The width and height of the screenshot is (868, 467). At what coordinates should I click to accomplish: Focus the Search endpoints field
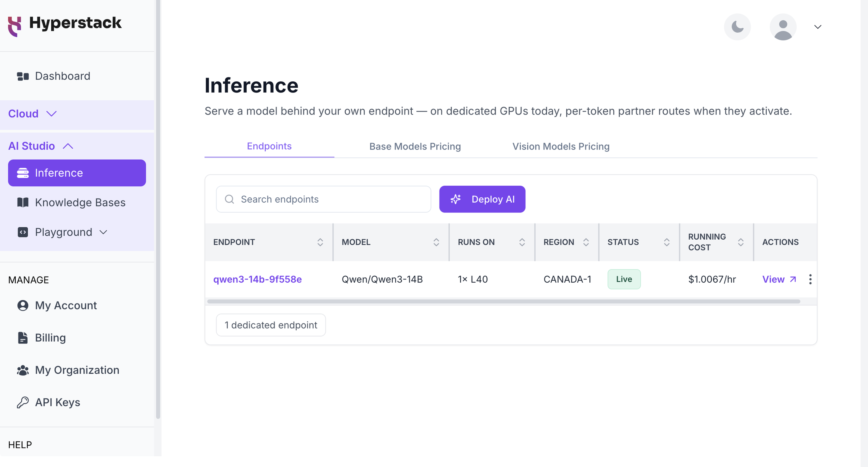(x=323, y=199)
